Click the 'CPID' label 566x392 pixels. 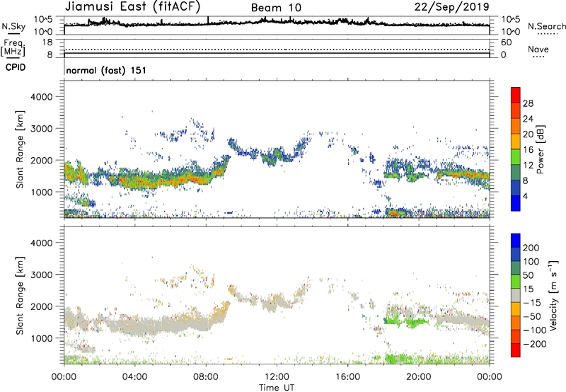click(16, 67)
